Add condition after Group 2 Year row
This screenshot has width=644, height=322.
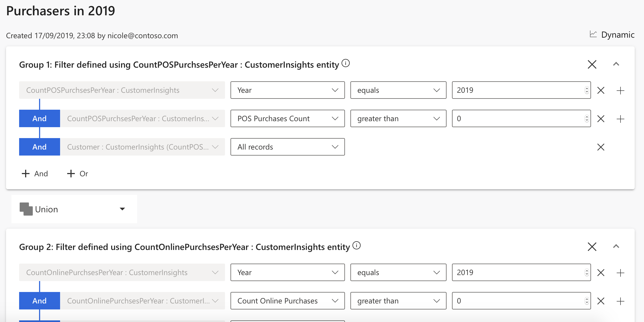(620, 273)
